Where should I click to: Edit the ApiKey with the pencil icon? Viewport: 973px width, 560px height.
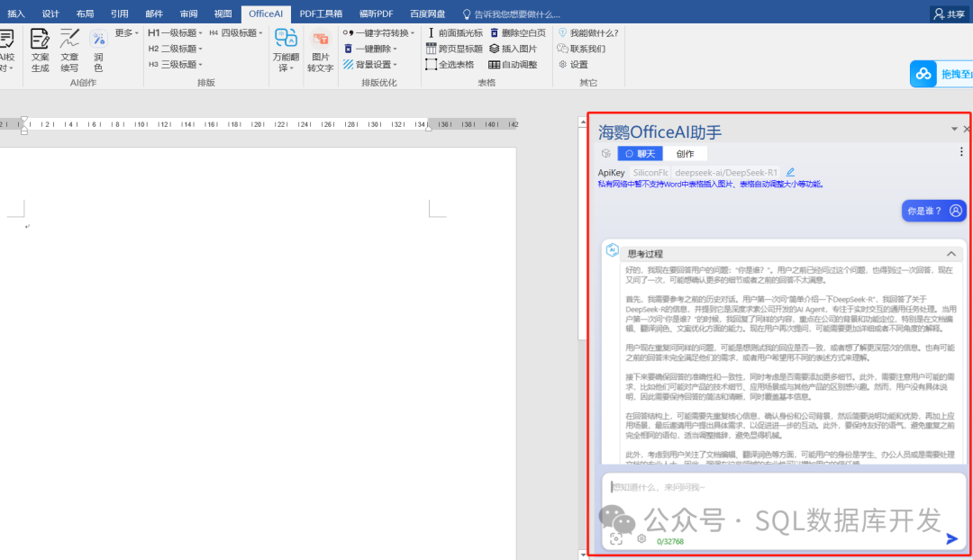coord(790,172)
